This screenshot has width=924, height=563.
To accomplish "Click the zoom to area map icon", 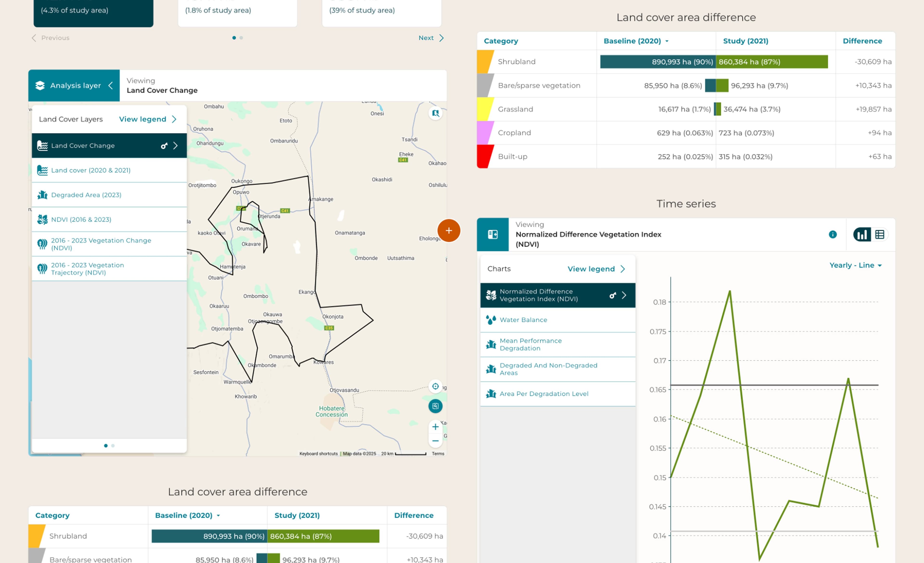I will pos(435,406).
